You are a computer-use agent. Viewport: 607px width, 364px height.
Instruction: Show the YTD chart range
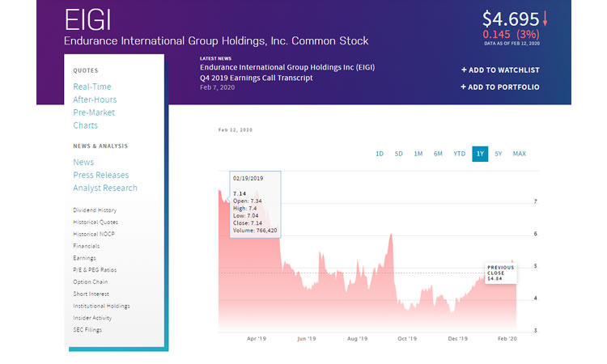point(460,154)
